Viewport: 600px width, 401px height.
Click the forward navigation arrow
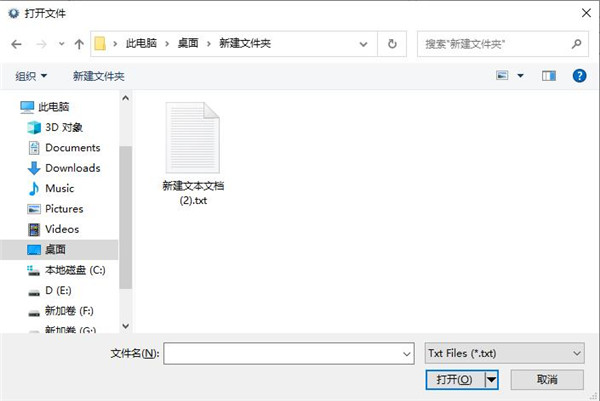pos(41,44)
